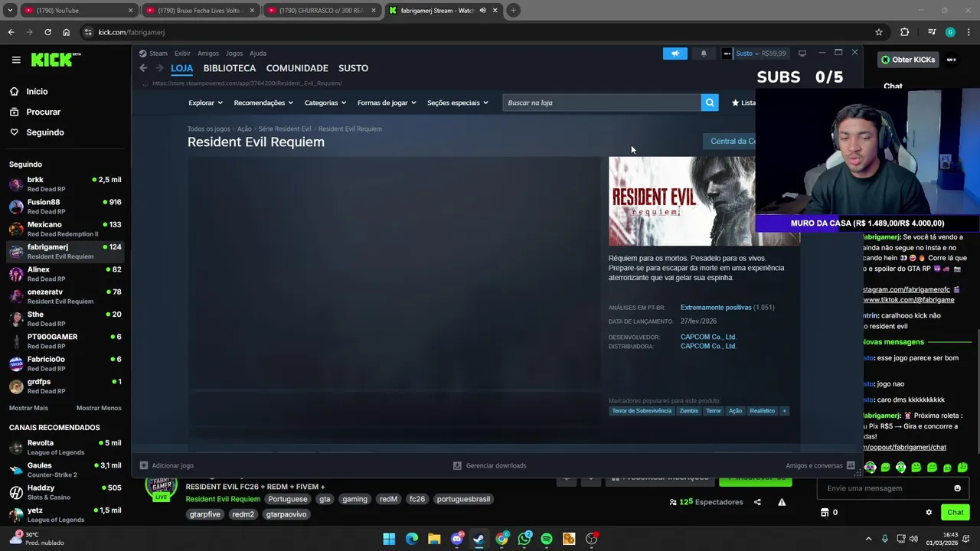
Task: Open the Sthe channel
Action: 65,318
